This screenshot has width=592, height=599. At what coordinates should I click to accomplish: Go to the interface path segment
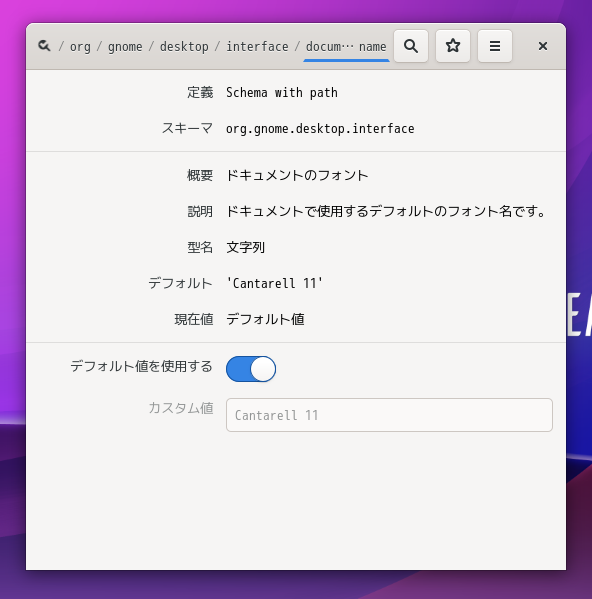257,47
